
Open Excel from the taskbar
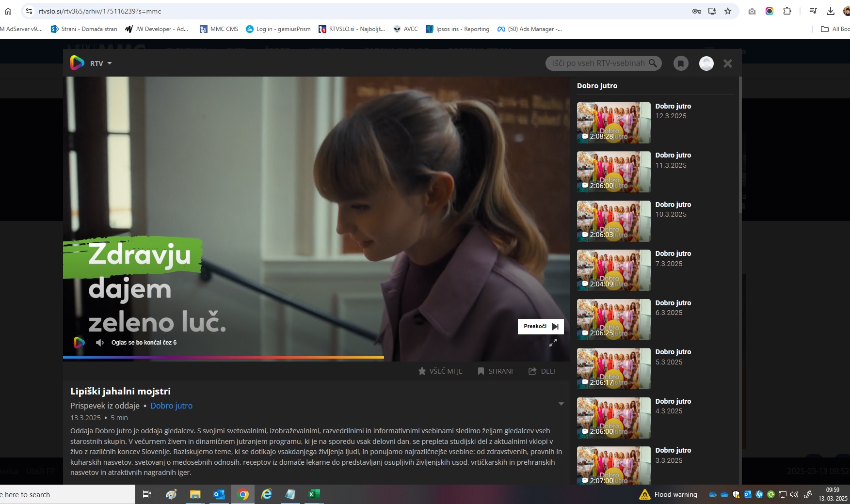(x=313, y=494)
